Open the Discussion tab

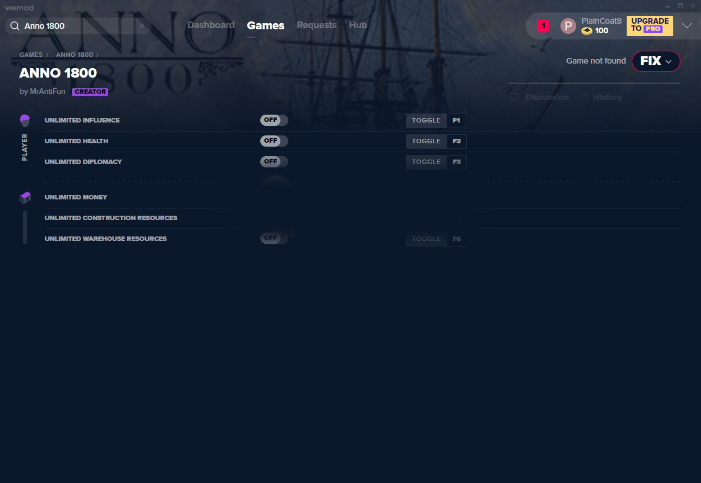pos(546,97)
